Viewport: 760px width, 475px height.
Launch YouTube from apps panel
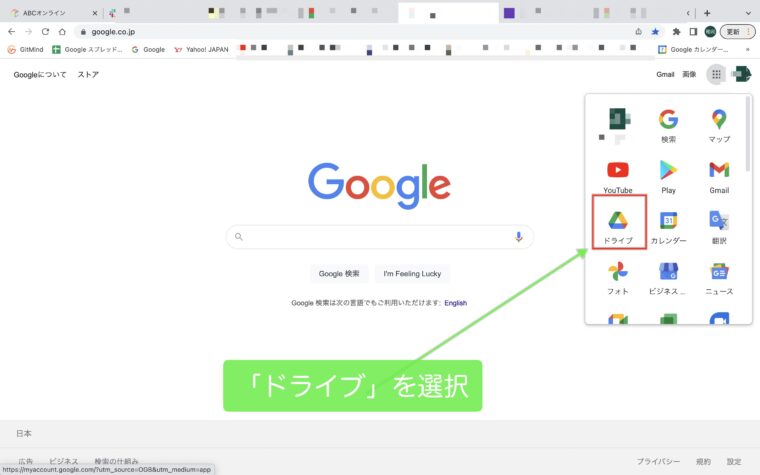(x=618, y=177)
